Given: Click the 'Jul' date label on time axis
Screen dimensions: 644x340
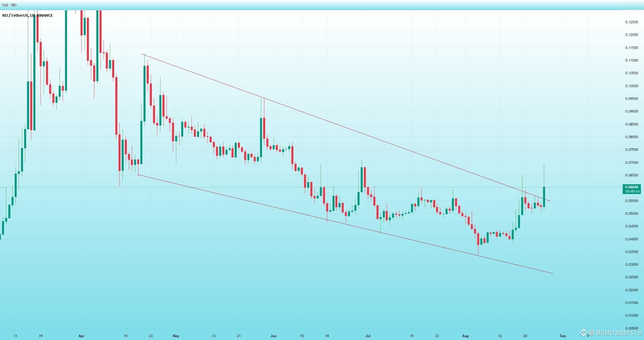Looking at the screenshot, I should 368,336.
